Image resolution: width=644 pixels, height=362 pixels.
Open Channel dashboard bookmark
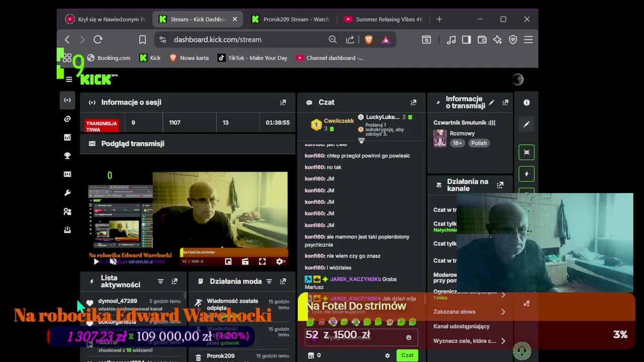330,58
